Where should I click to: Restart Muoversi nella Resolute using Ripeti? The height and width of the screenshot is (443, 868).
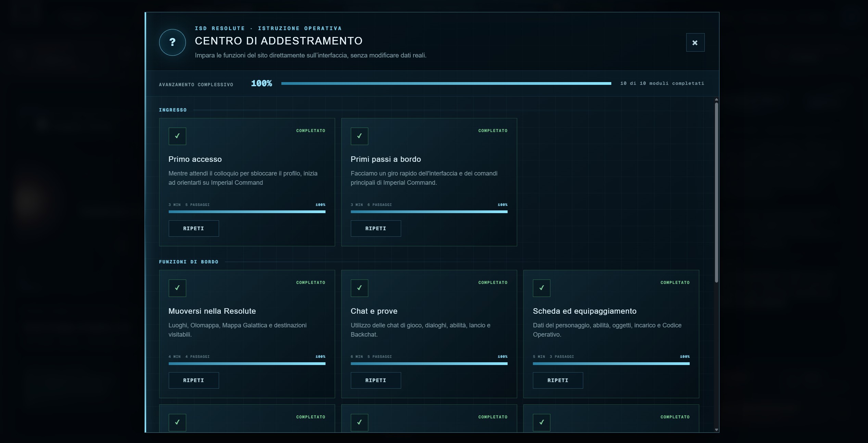(x=194, y=380)
